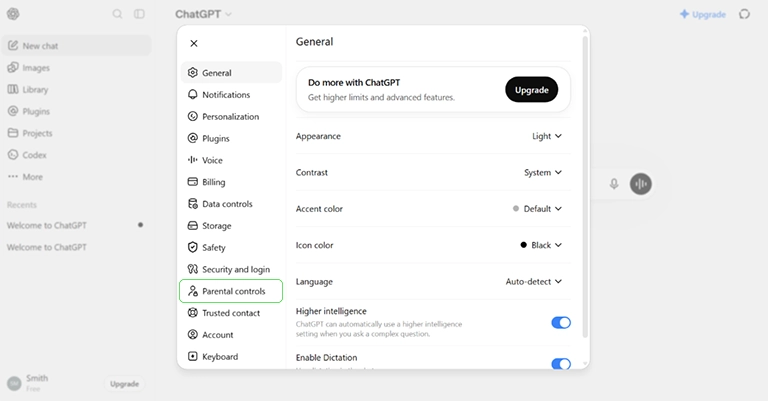This screenshot has width=768, height=401.
Task: Click the Library icon in sidebar
Action: (x=13, y=89)
